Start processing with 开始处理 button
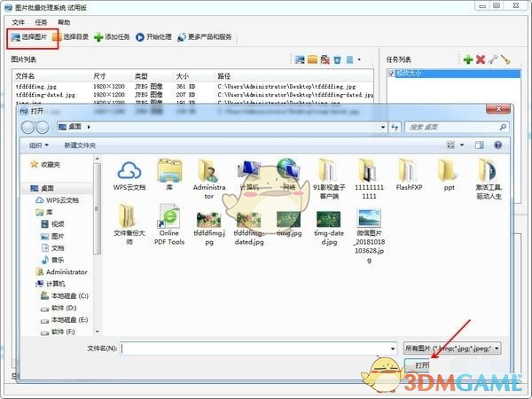 click(153, 37)
